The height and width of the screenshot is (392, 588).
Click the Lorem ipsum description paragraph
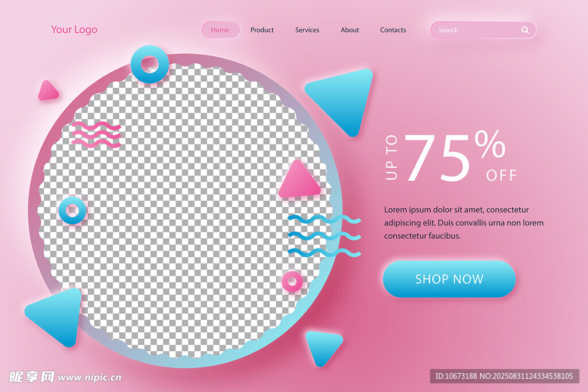(x=463, y=223)
